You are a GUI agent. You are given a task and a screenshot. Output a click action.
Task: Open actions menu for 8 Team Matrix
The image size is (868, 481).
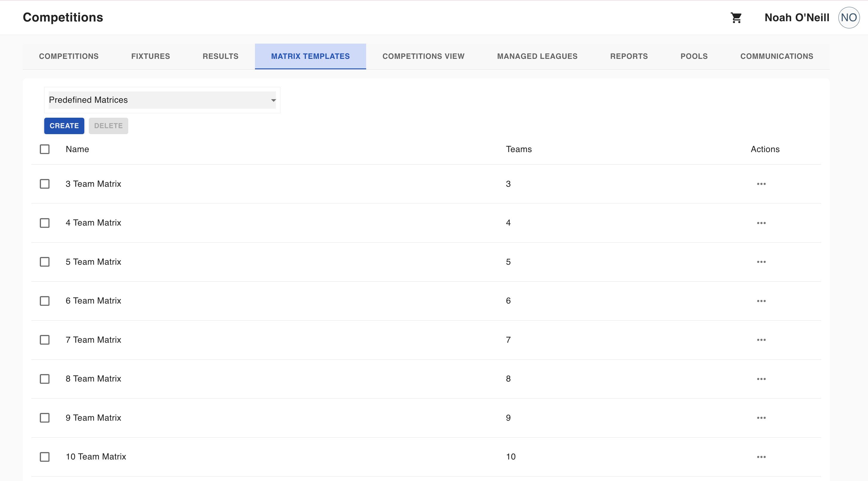pyautogui.click(x=761, y=379)
